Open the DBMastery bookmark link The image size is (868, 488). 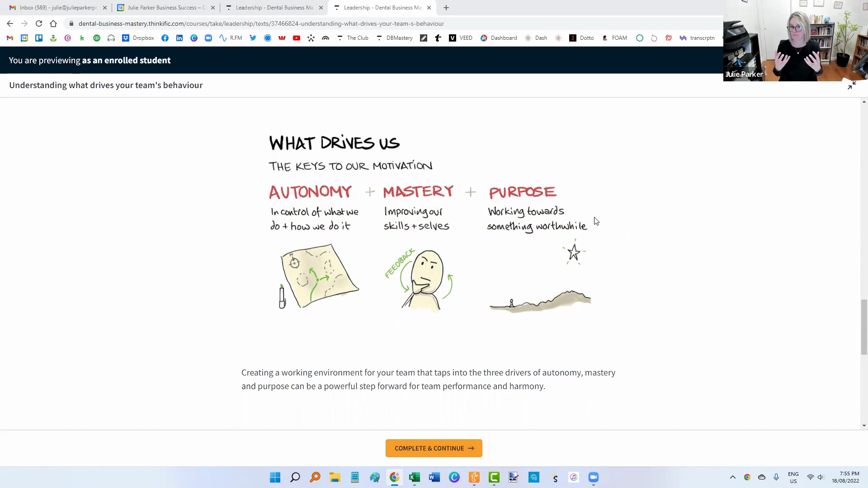pyautogui.click(x=395, y=38)
